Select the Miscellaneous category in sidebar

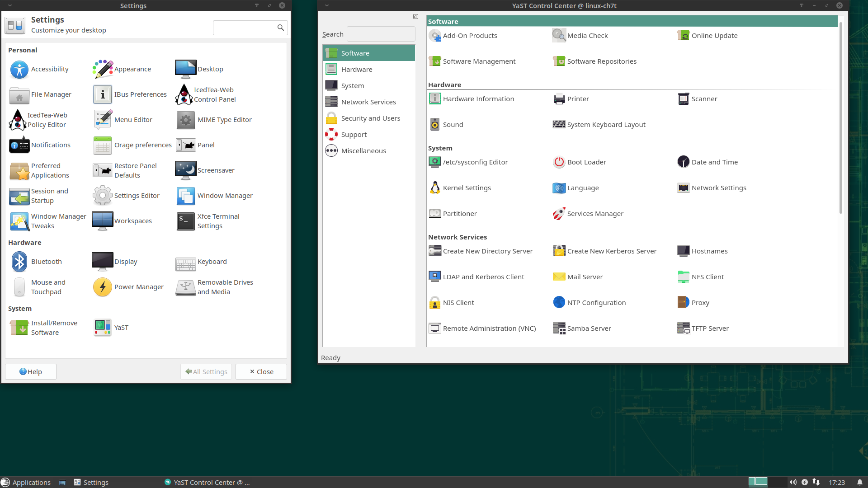tap(363, 151)
